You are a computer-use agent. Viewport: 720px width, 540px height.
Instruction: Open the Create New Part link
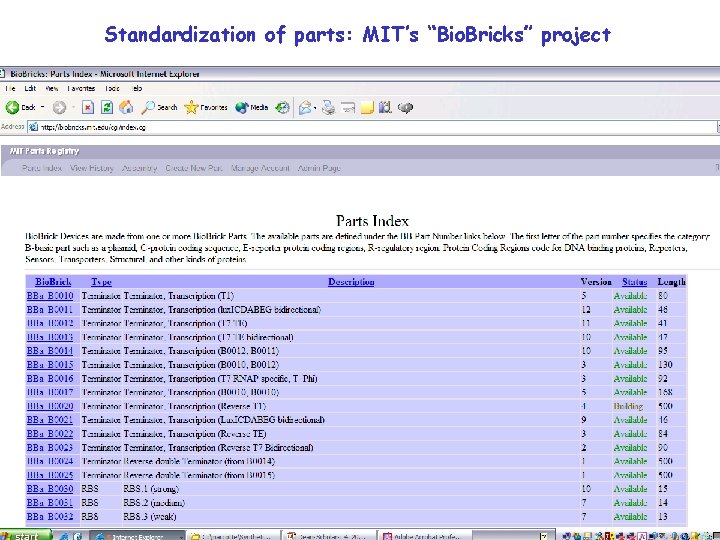pyautogui.click(x=194, y=168)
